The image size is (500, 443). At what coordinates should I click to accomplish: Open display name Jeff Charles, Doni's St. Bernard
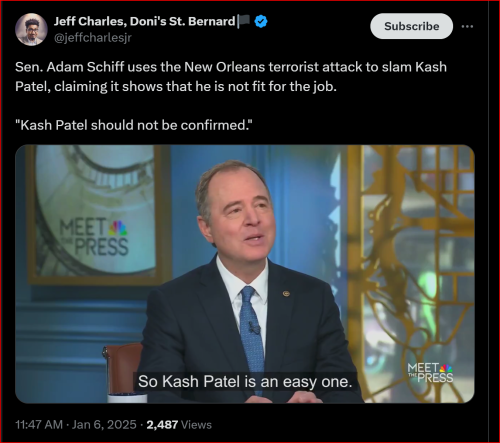(144, 21)
